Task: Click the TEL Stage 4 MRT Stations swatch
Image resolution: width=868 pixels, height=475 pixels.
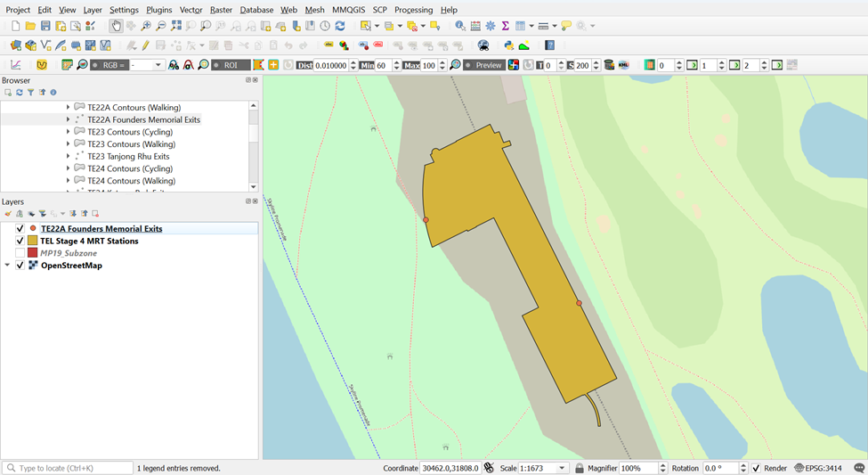Action: [33, 241]
